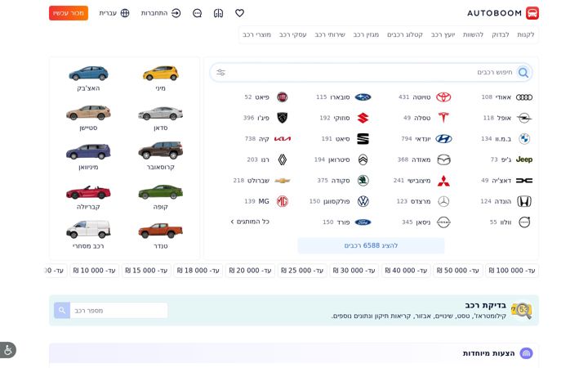Select the red קבריולה car thumbnail
Image resolution: width=588 pixels, height=368 pixels.
88,192
